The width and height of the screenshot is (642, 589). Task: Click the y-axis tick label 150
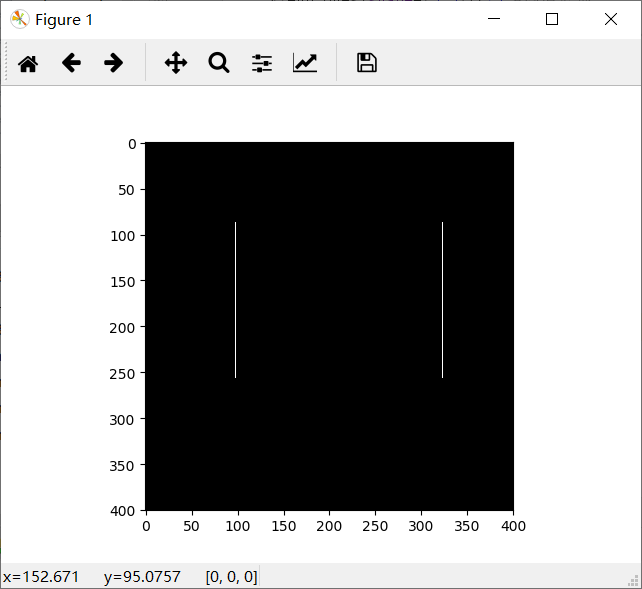click(x=122, y=282)
